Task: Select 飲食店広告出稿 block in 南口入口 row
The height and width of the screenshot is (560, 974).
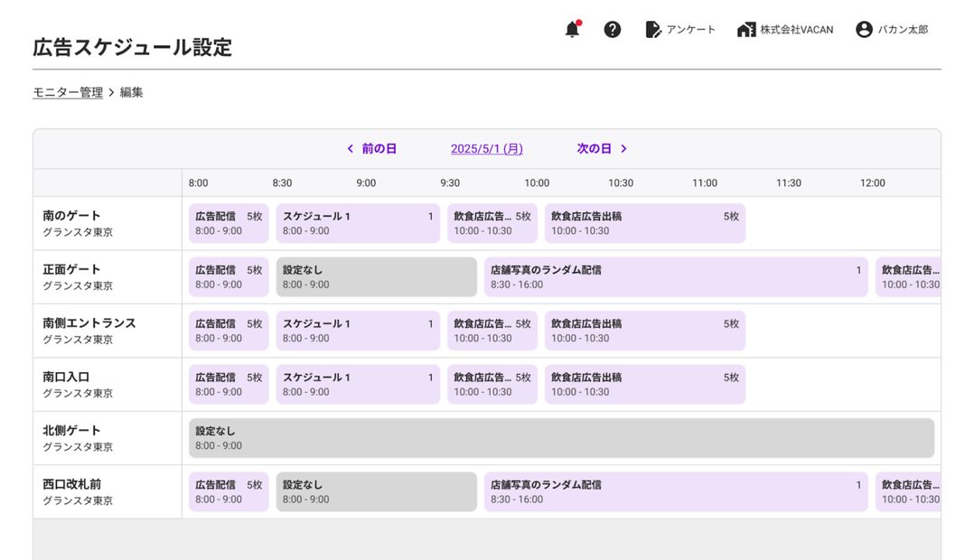Action: coord(645,384)
